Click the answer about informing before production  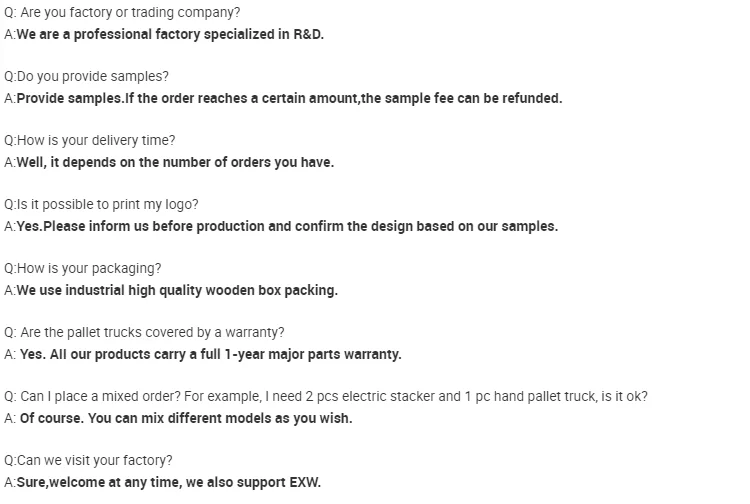(287, 226)
